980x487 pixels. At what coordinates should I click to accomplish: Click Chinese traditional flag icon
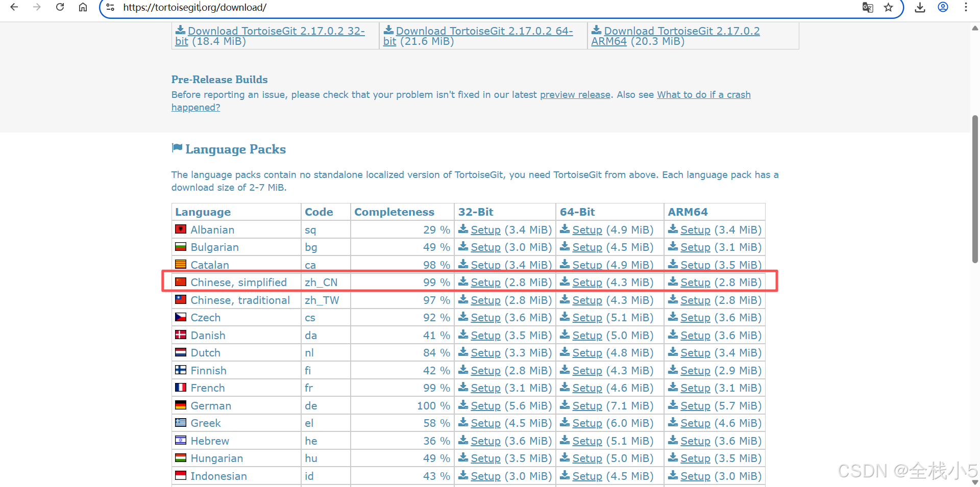coord(181,299)
